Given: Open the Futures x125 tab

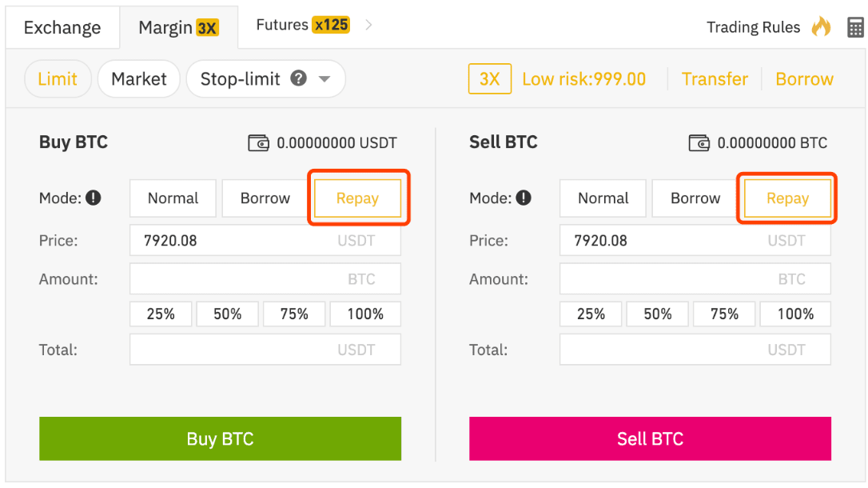Looking at the screenshot, I should [302, 25].
